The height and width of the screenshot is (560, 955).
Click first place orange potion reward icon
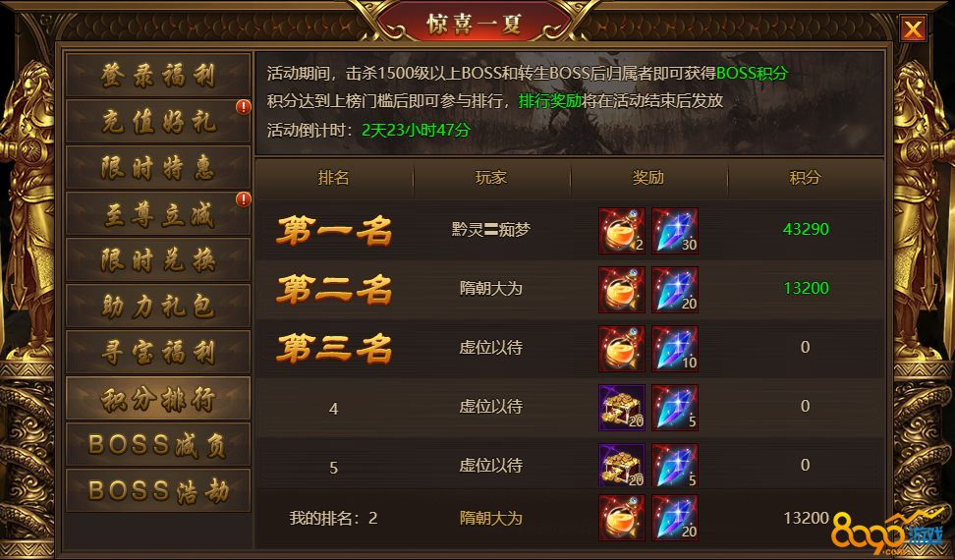622,231
